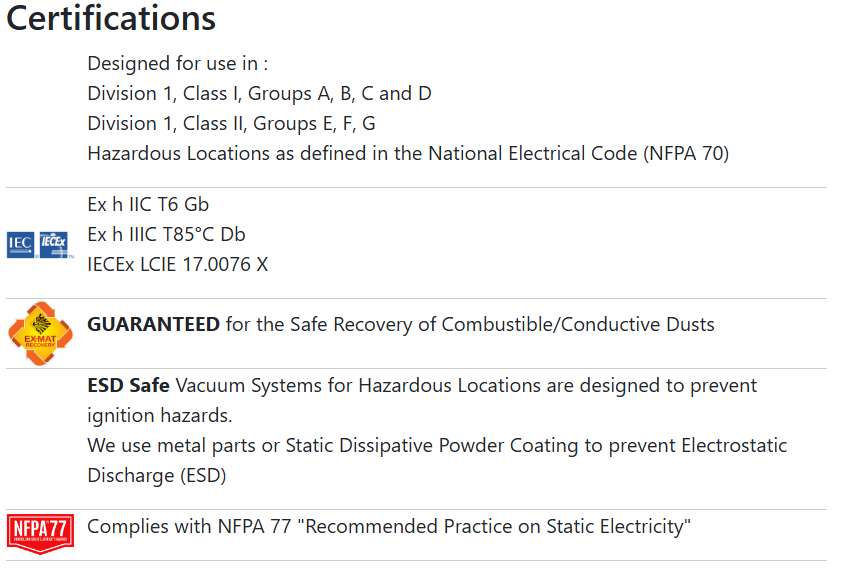Click certificate number IECEx LCIE 17.0076 X
This screenshot has height=580, width=847.
[178, 265]
